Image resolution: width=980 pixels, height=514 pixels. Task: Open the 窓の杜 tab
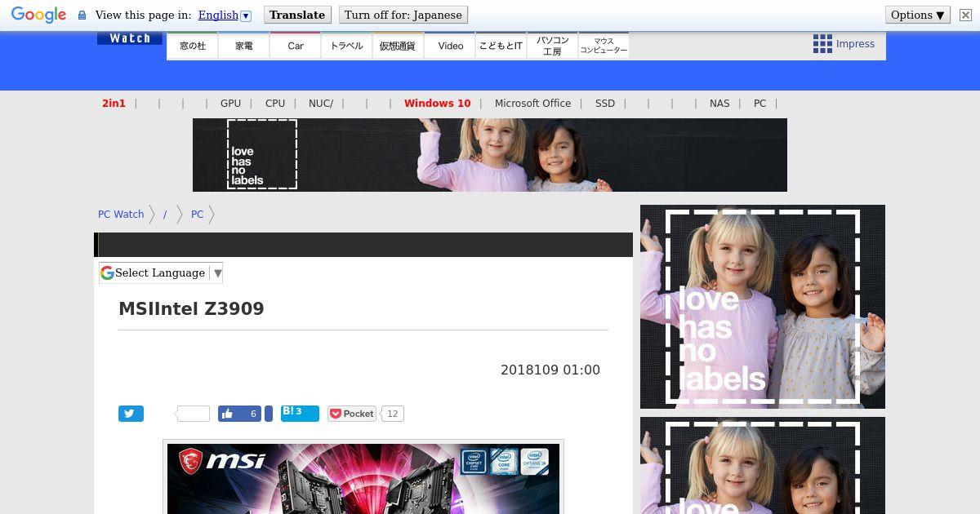click(x=193, y=46)
